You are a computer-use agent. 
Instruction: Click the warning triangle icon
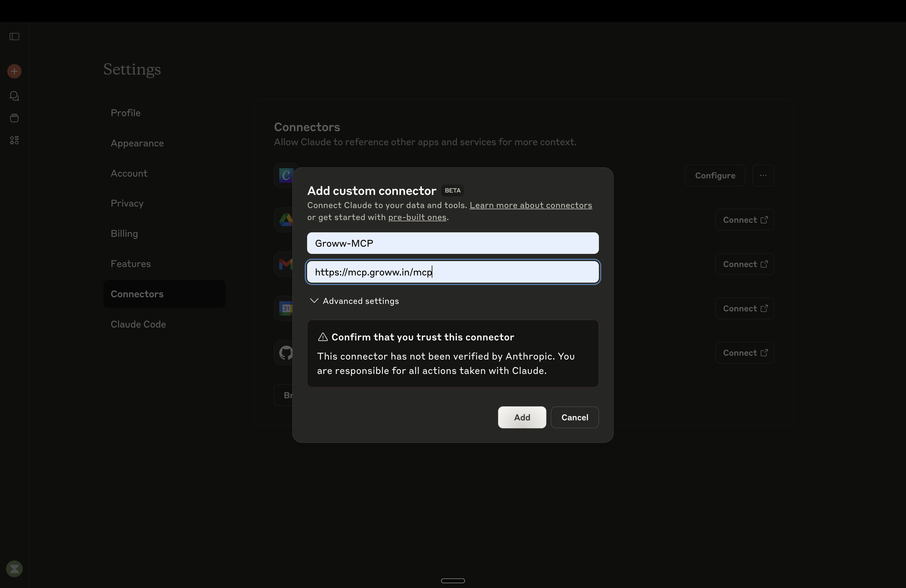tap(323, 337)
